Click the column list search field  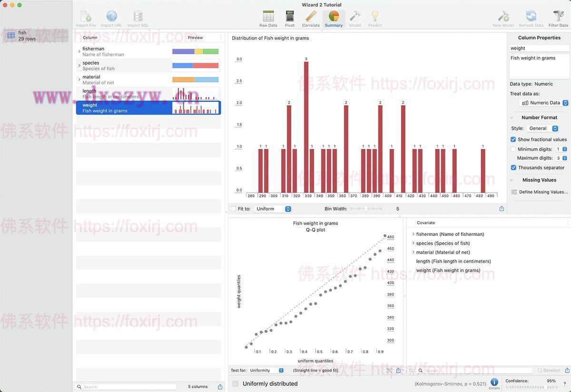point(126,387)
